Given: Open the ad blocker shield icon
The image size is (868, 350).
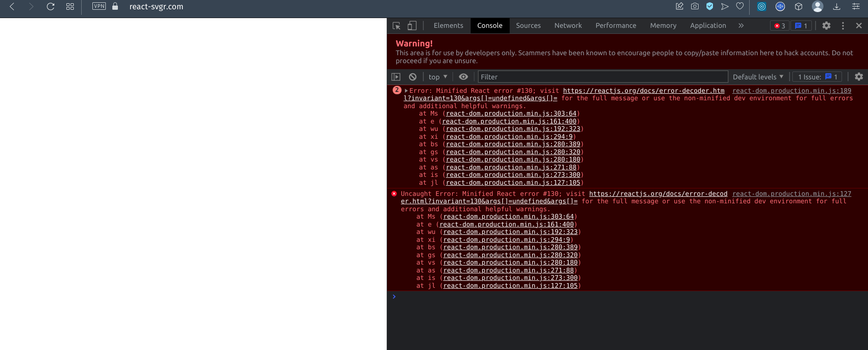Looking at the screenshot, I should (710, 6).
